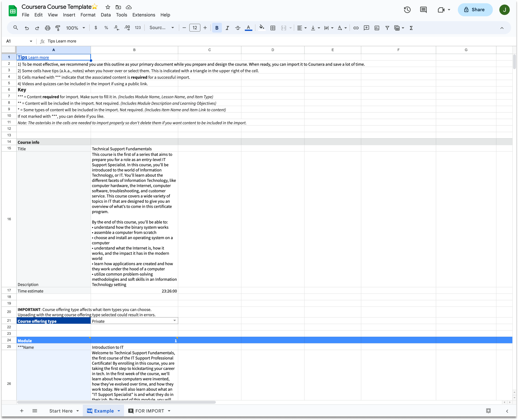Toggle strikethrough formatting

tap(238, 28)
